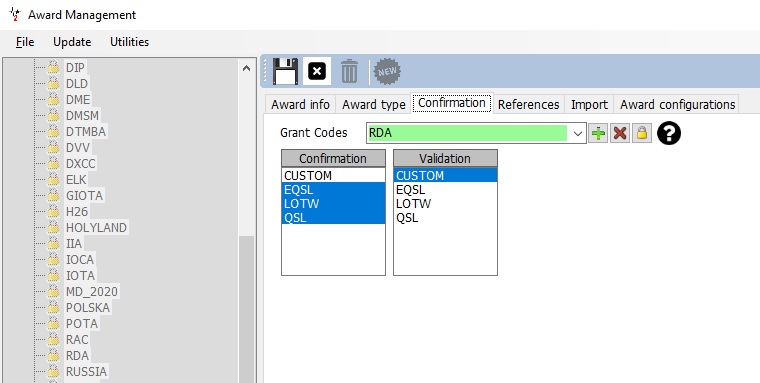Select the POTA award in the tree
Screen dimensions: 760x383
(x=82, y=323)
